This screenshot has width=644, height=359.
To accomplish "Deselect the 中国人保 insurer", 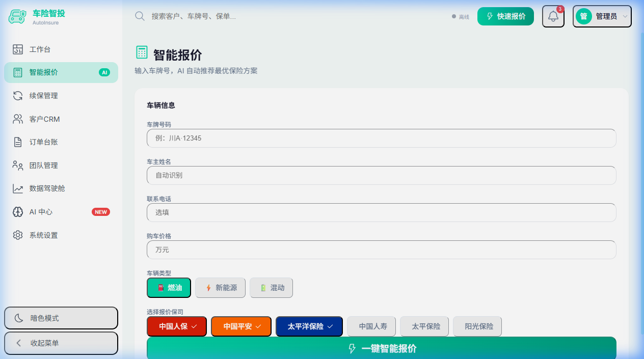I will (x=176, y=326).
